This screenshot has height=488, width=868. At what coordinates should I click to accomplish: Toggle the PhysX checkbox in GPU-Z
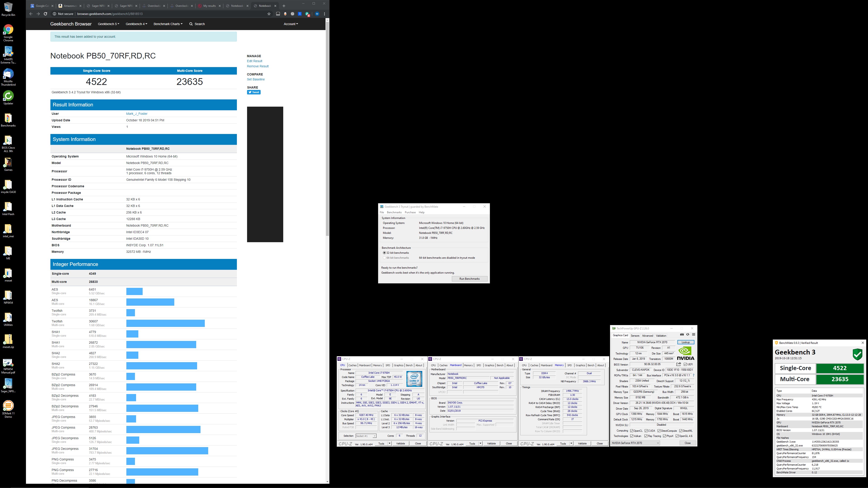click(x=665, y=436)
